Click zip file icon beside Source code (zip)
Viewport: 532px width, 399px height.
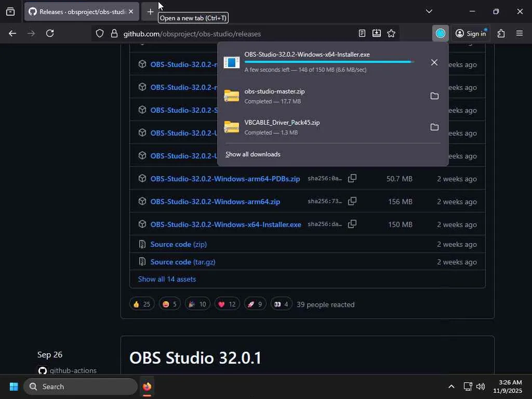coord(142,244)
